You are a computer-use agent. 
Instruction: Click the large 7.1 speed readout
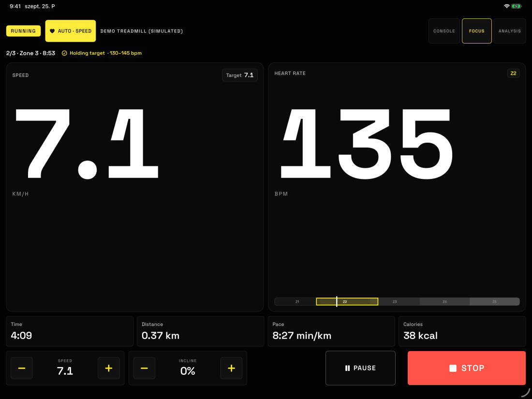[x=87, y=144]
